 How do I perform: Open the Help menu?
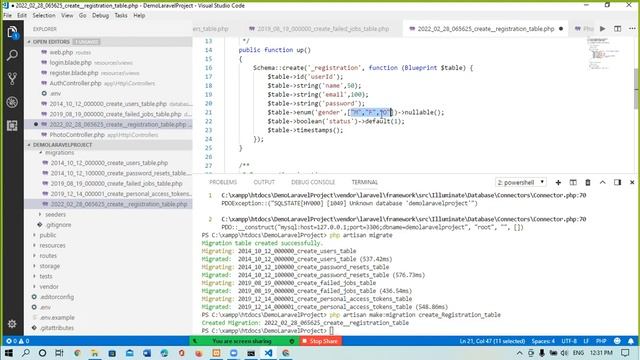pos(139,16)
